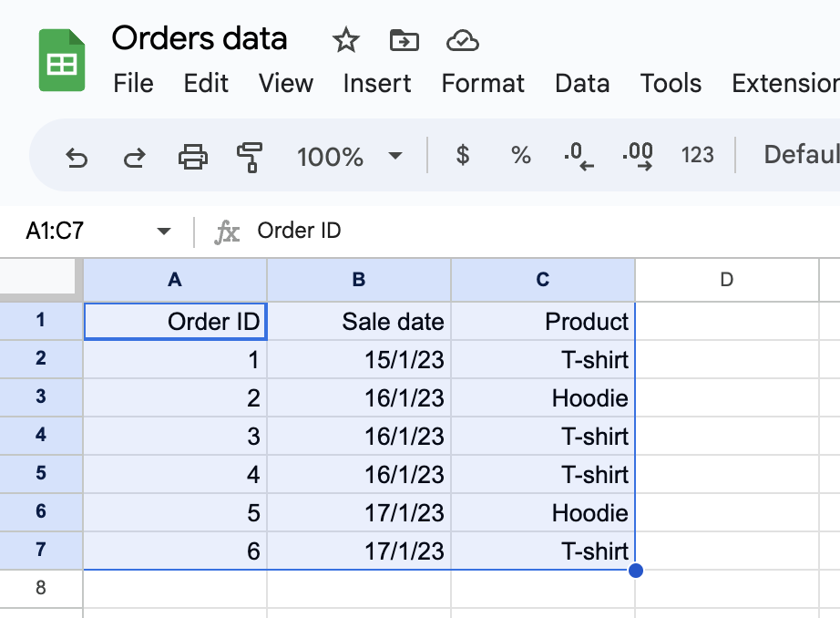Image resolution: width=840 pixels, height=618 pixels.
Task: Move spreadsheet to a folder
Action: coord(403,40)
